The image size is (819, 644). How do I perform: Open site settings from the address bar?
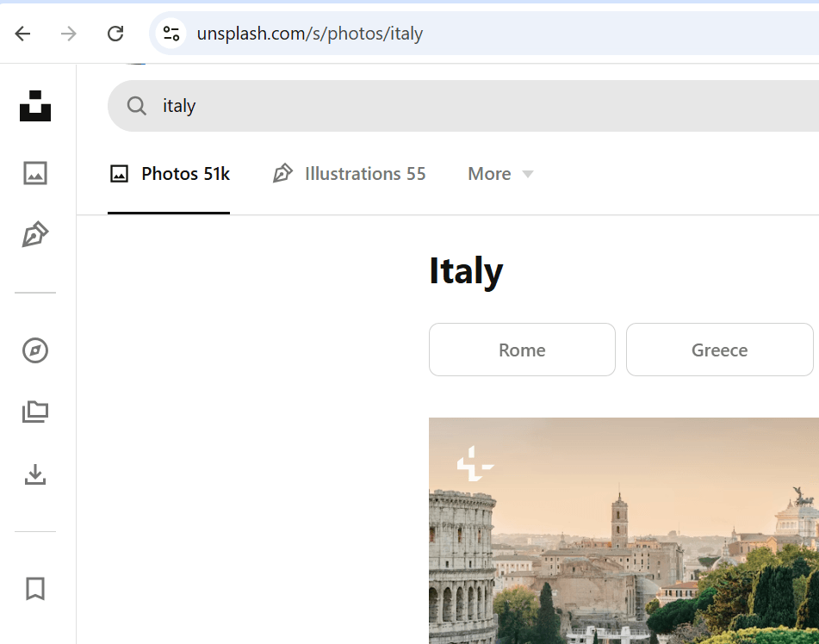pyautogui.click(x=171, y=34)
